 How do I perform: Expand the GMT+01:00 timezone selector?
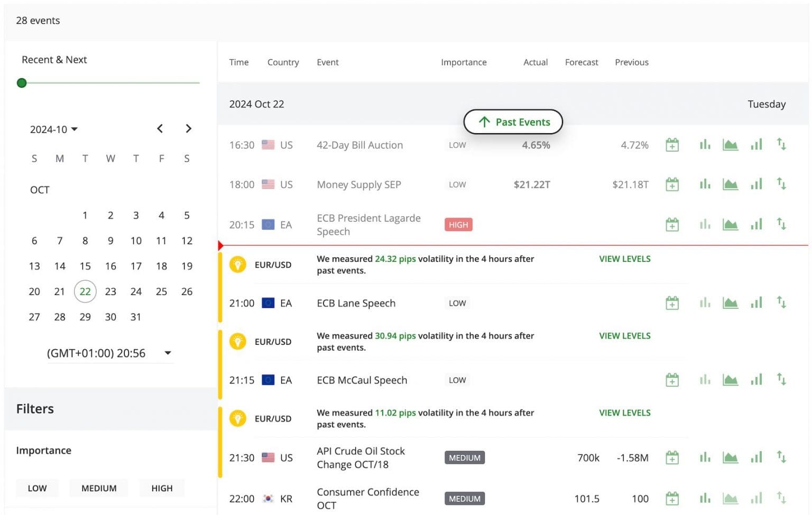point(167,353)
